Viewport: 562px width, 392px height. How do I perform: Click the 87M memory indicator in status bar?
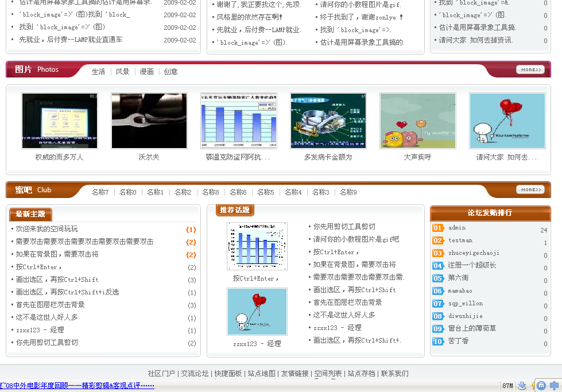coord(507,386)
